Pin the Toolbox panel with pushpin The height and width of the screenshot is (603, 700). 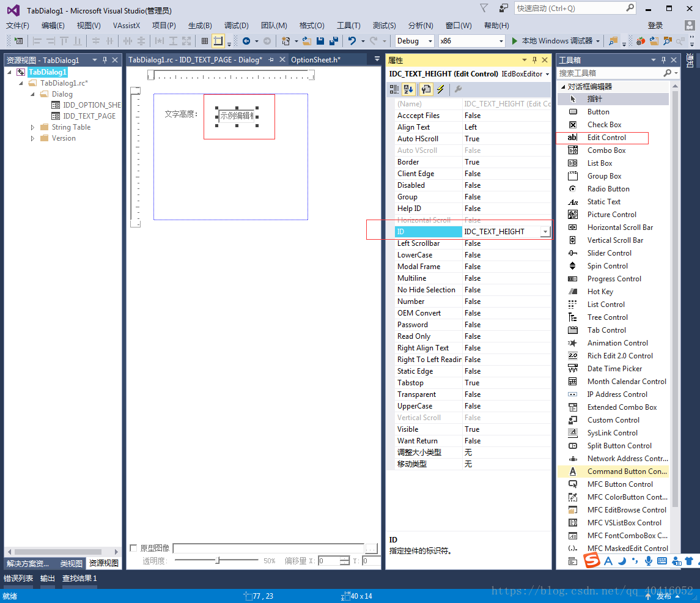[x=663, y=60]
